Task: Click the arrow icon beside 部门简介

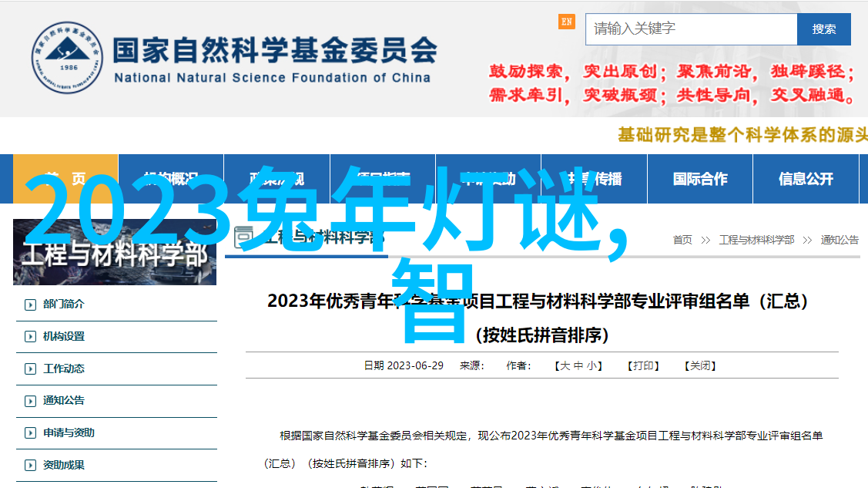Action: [x=30, y=305]
